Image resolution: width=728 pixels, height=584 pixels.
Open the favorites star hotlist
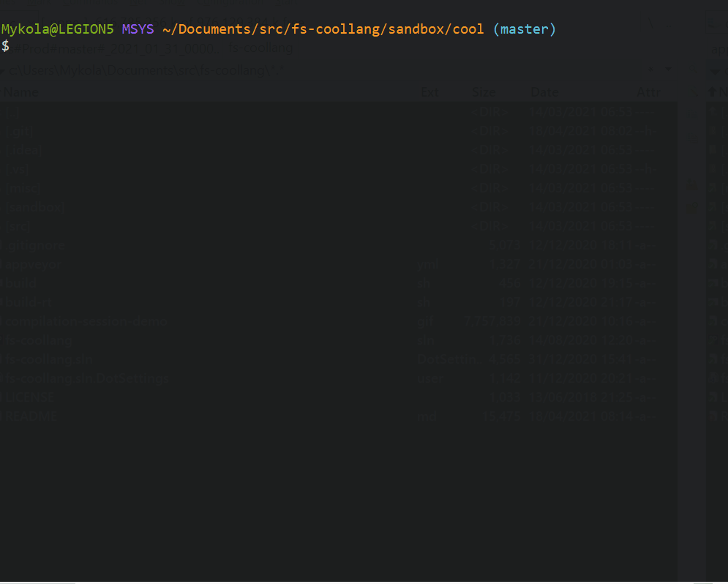651,69
